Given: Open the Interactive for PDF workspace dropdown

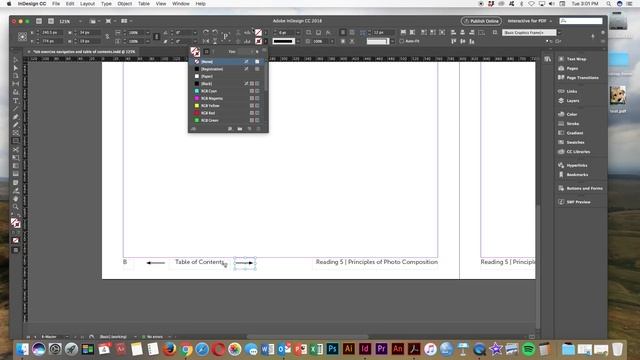Looking at the screenshot, I should click(529, 21).
